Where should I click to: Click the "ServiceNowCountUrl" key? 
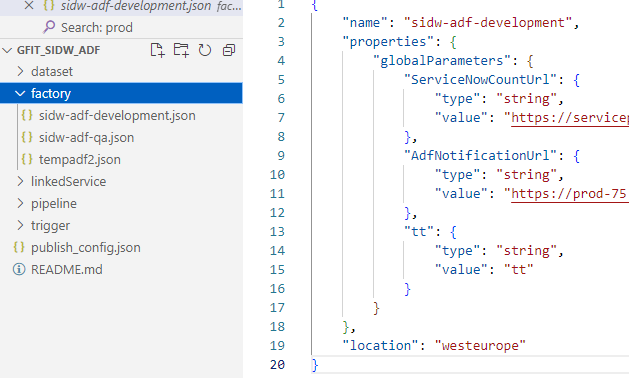click(x=481, y=79)
